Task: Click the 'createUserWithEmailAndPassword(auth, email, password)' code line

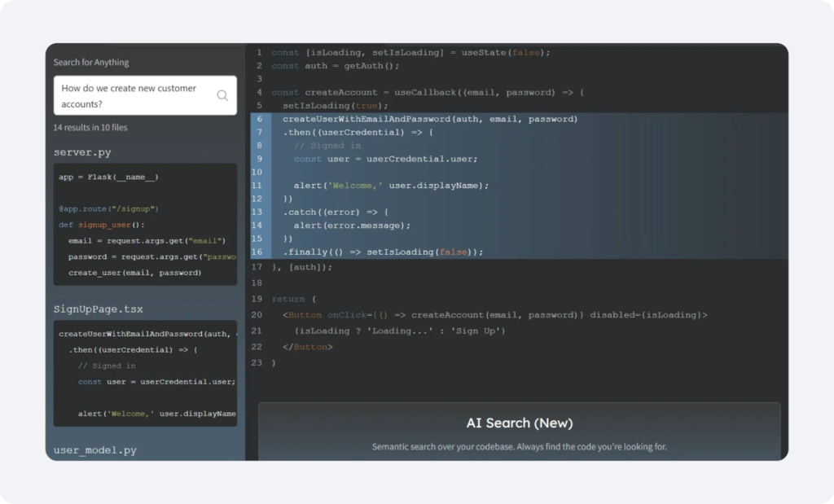Action: click(x=430, y=119)
